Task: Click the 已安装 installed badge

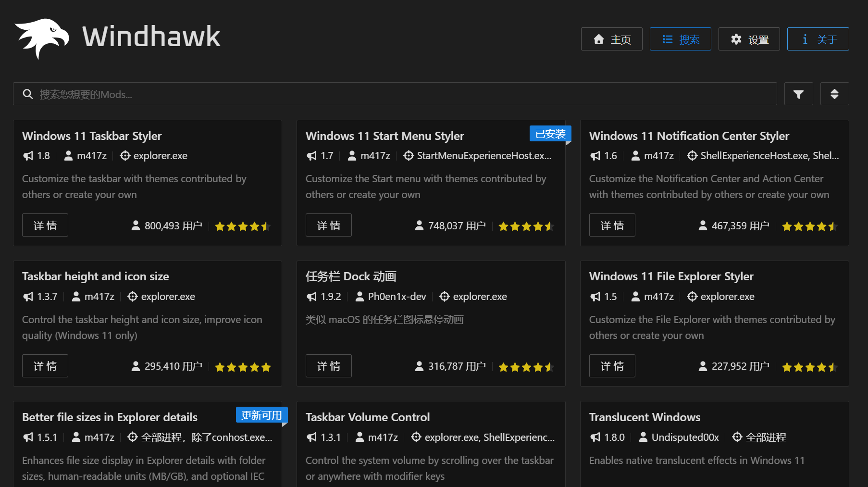Action: (550, 134)
